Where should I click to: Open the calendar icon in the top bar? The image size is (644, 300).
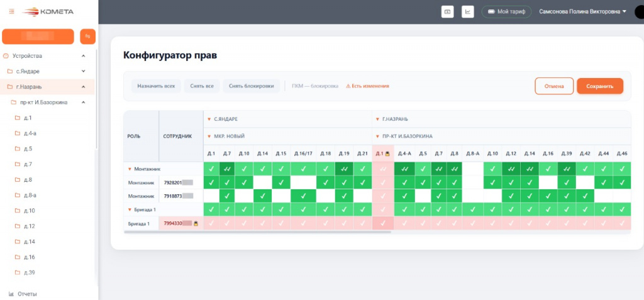(x=447, y=12)
